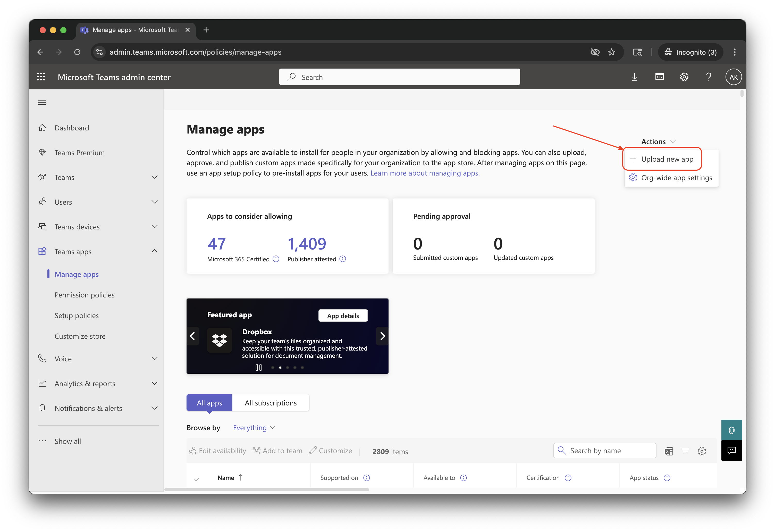Pause the featured app carousel
Image resolution: width=775 pixels, height=532 pixels.
258,367
